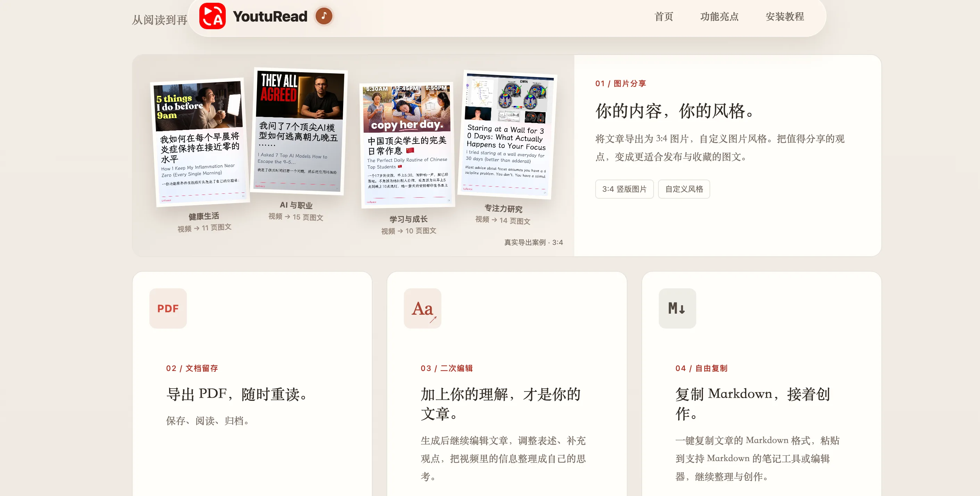Open the 'THEY ALL AGREED' card

click(300, 131)
